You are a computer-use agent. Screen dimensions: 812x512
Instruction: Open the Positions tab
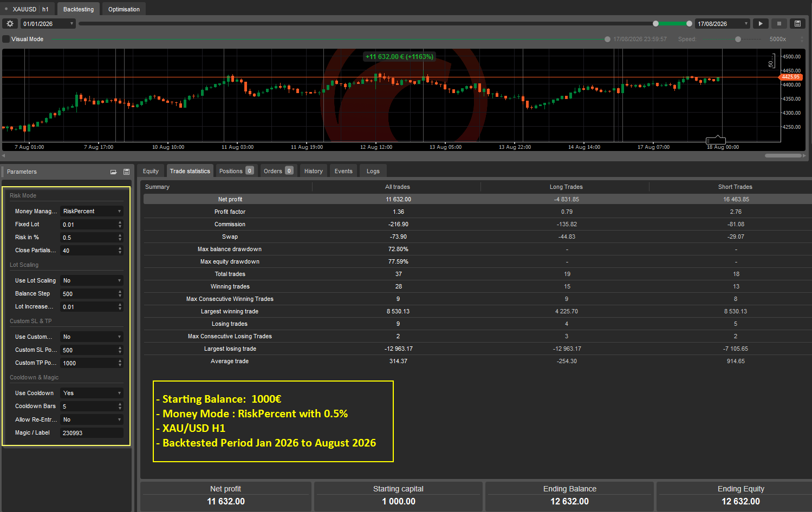click(236, 171)
